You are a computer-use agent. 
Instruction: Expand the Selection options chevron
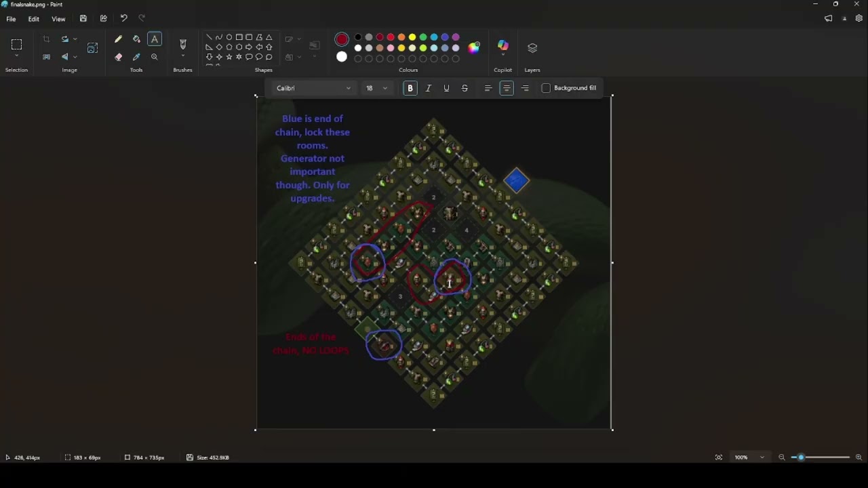tap(16, 56)
